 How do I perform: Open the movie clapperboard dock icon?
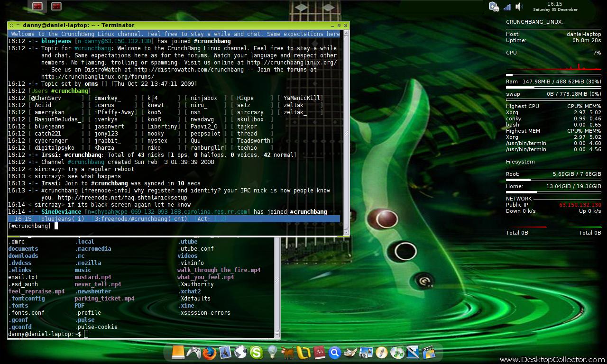tap(429, 352)
